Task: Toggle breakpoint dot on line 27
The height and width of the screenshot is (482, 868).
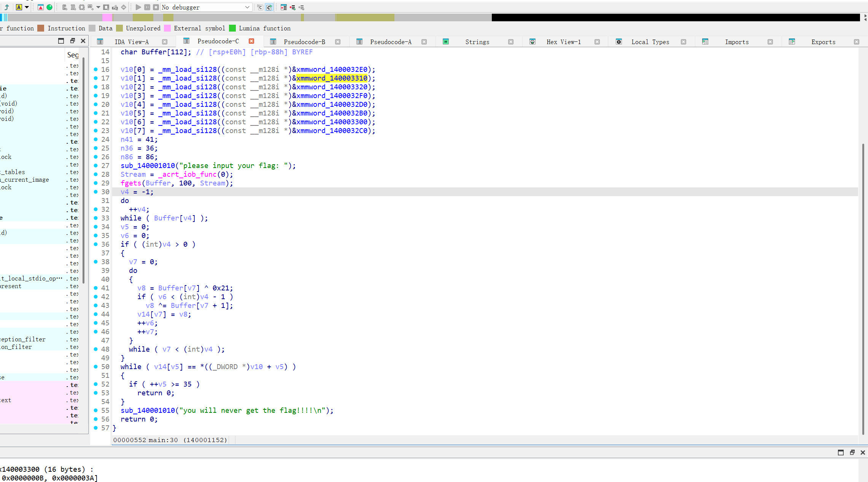Action: (x=96, y=166)
